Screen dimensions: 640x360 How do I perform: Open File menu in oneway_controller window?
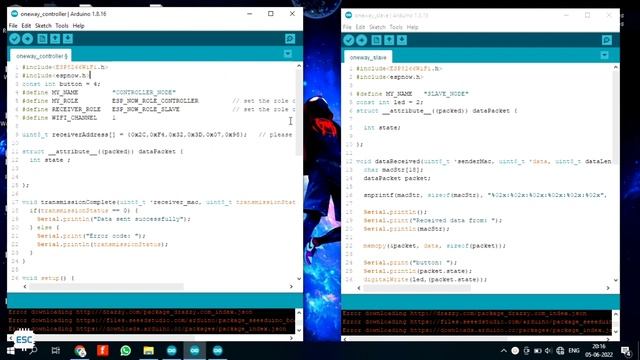pyautogui.click(x=13, y=26)
